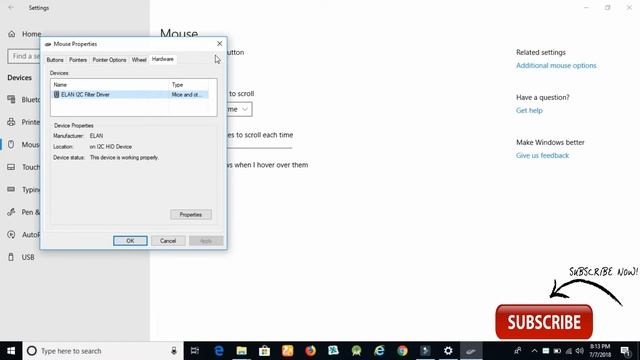Open the Settings gear taskbar icon
The image size is (640, 360).
click(448, 351)
